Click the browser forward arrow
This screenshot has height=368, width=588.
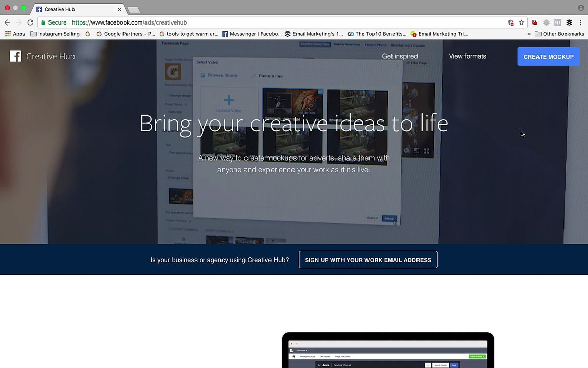click(x=19, y=22)
